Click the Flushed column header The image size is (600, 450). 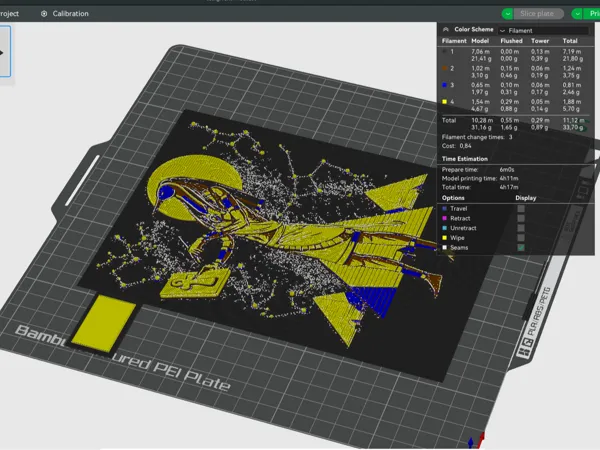(x=511, y=41)
